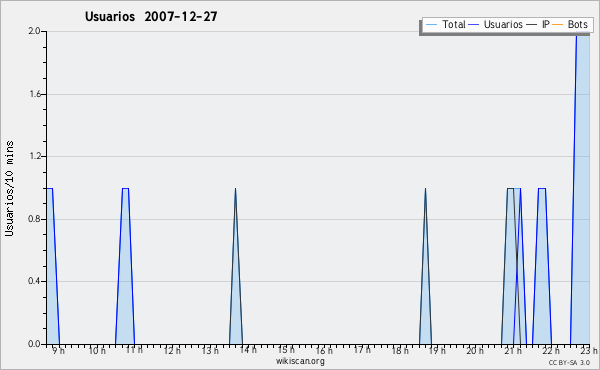Click the Bots legend entry
The height and width of the screenshot is (370, 600).
[x=570, y=24]
